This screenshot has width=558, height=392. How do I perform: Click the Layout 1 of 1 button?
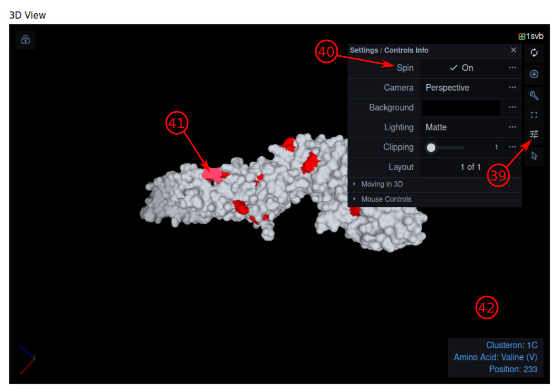470,167
